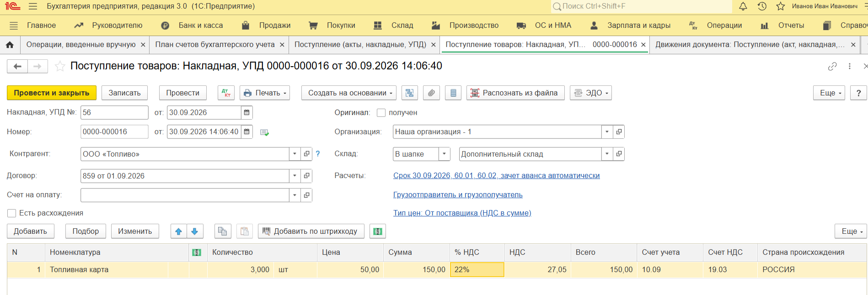Open the notifications bell
Image resolution: width=868 pixels, height=295 pixels.
[x=743, y=6]
